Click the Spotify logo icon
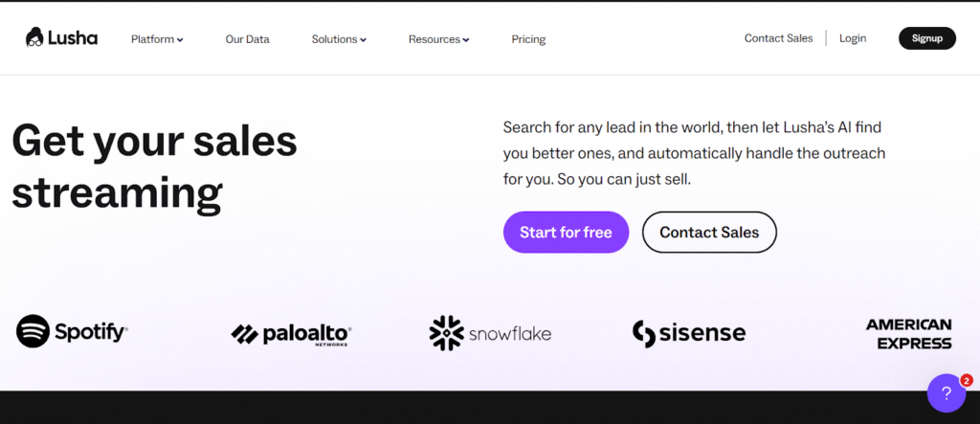Screen dimensions: 980x424 33,332
